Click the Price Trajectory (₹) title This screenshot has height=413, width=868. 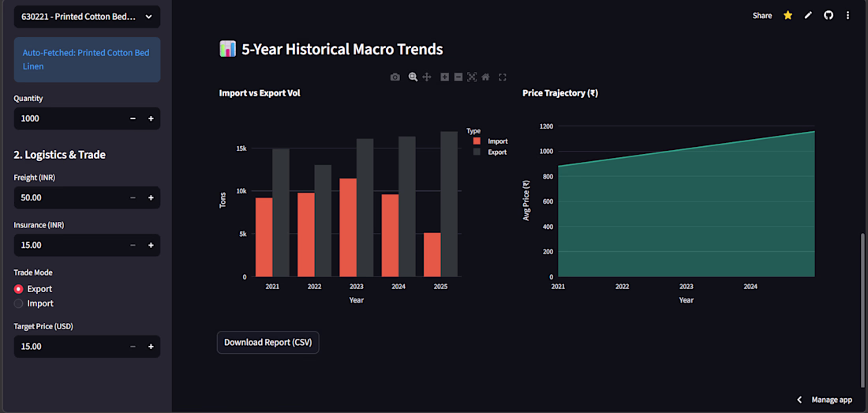click(560, 93)
